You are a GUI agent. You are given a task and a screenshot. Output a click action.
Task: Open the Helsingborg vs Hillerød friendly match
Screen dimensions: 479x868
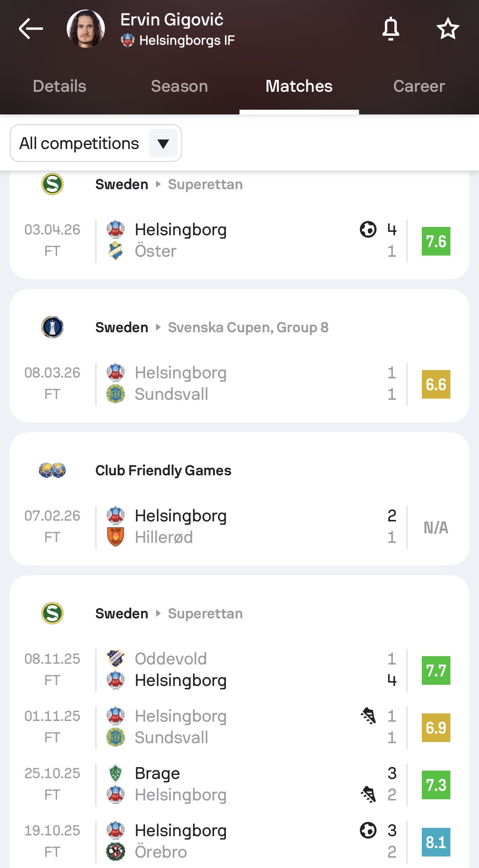[x=238, y=527]
